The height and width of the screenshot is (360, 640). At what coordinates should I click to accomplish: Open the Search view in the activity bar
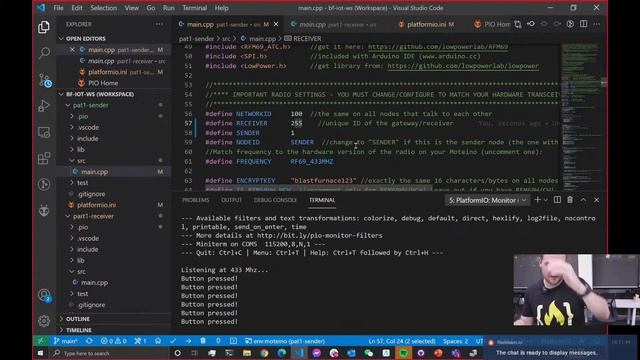tap(44, 53)
